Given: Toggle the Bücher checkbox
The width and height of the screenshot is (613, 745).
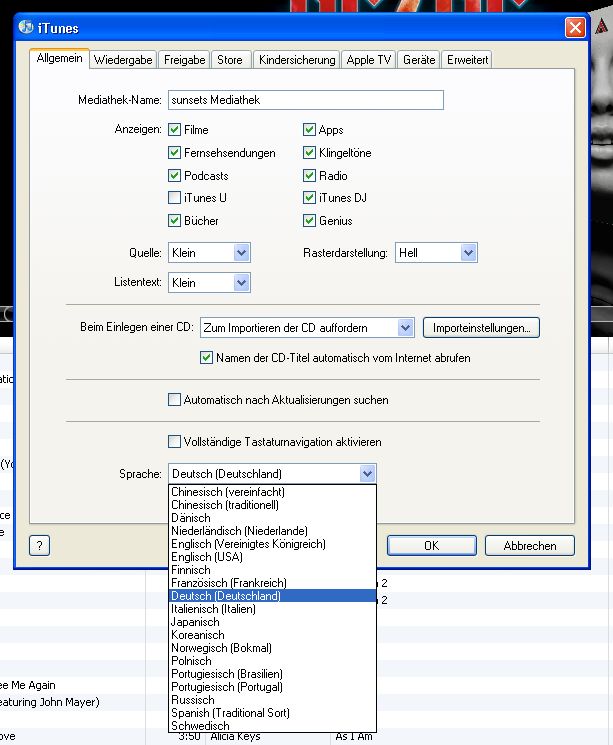Looking at the screenshot, I should 174,220.
